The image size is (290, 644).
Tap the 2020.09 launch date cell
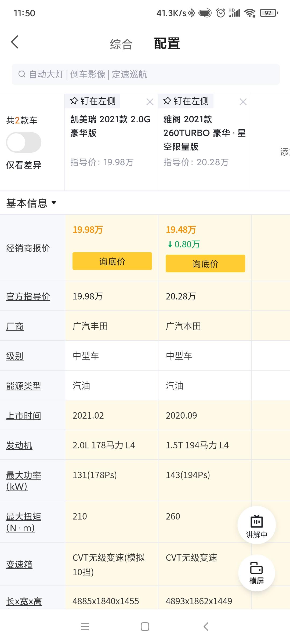(205, 415)
